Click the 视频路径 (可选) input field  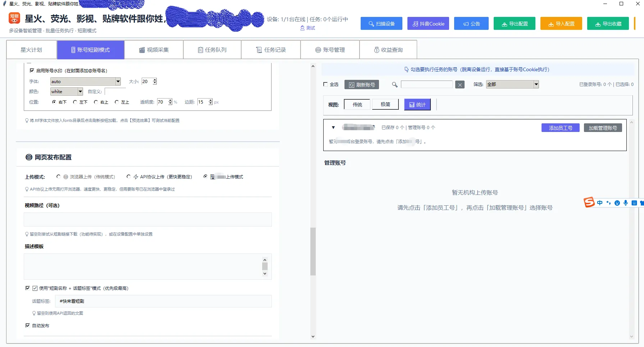click(148, 219)
